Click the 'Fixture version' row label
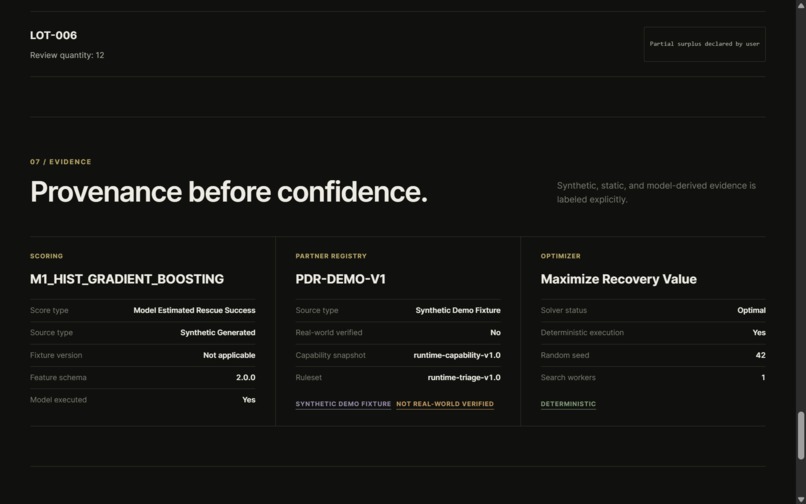The width and height of the screenshot is (806, 504). [56, 355]
